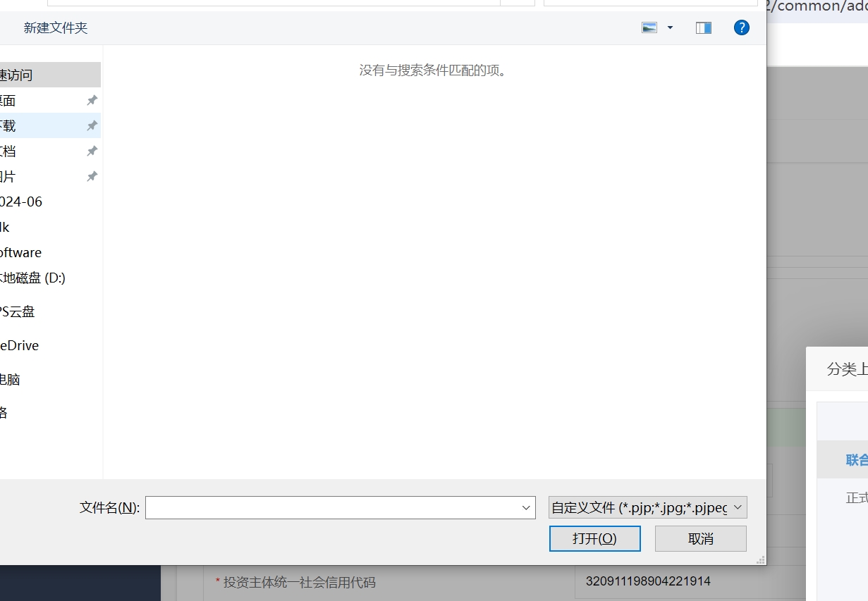This screenshot has width=868, height=601.
Task: Click the 文件名 text input field
Action: click(331, 508)
